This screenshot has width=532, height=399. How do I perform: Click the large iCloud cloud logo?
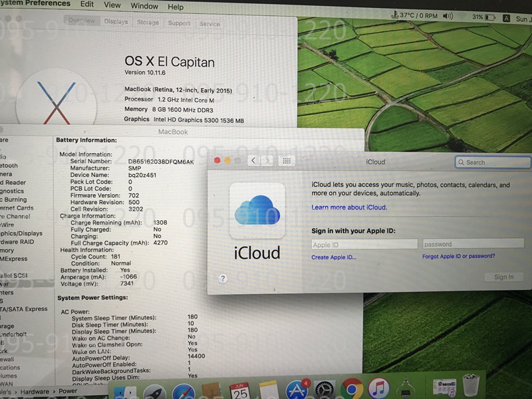pos(257,210)
